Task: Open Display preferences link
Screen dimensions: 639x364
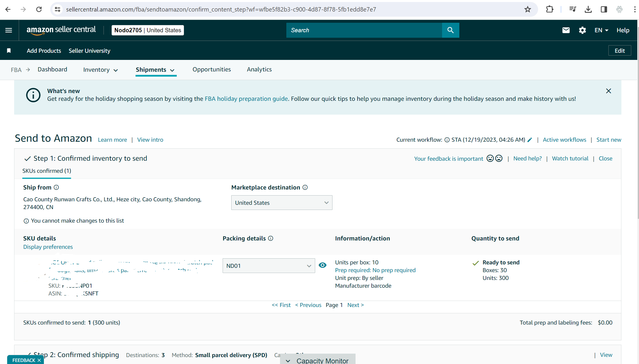Action: pos(48,247)
